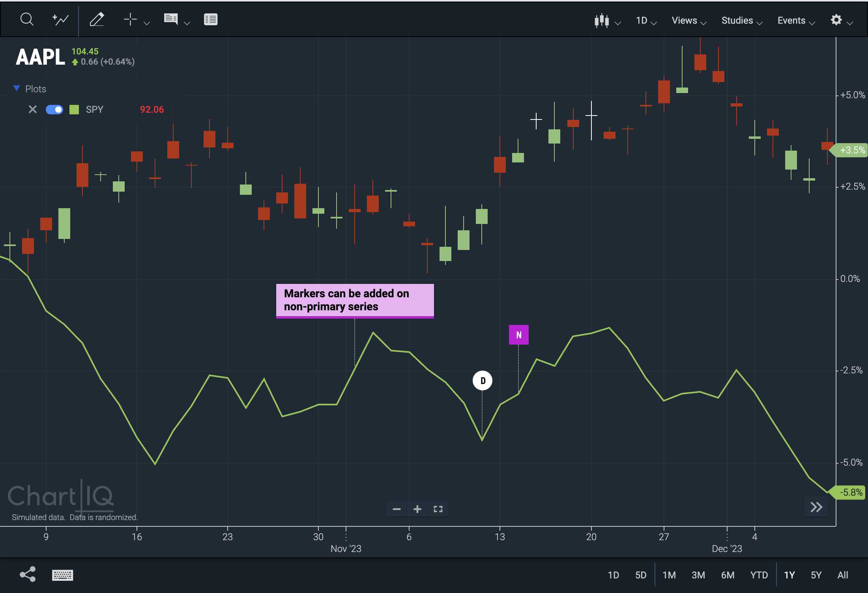
Task: Click SPY value 92.06
Action: pyautogui.click(x=152, y=109)
